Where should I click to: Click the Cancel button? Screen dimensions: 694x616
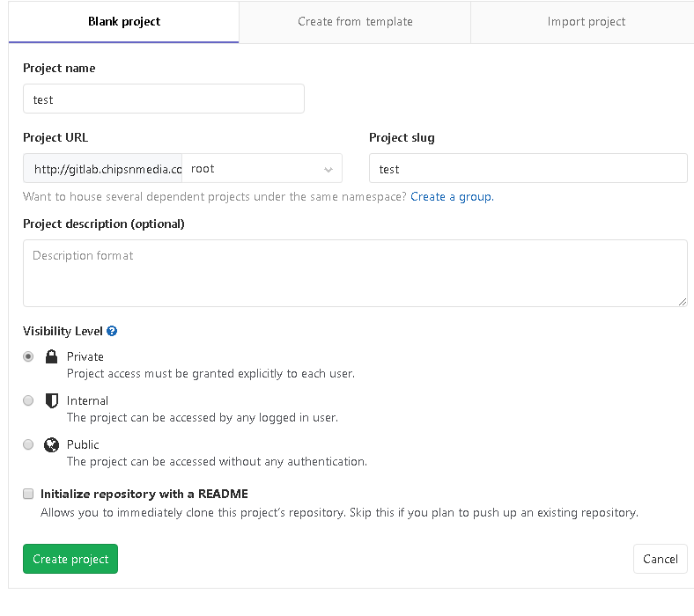tap(660, 559)
